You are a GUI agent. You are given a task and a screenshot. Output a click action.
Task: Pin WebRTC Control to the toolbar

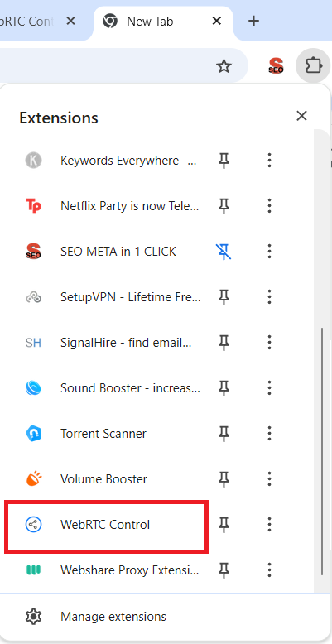click(x=224, y=525)
